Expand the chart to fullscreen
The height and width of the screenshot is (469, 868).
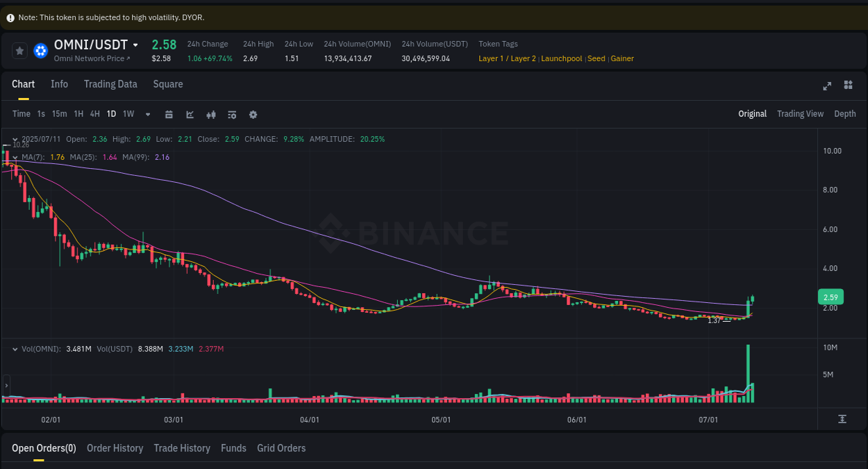[x=826, y=86]
